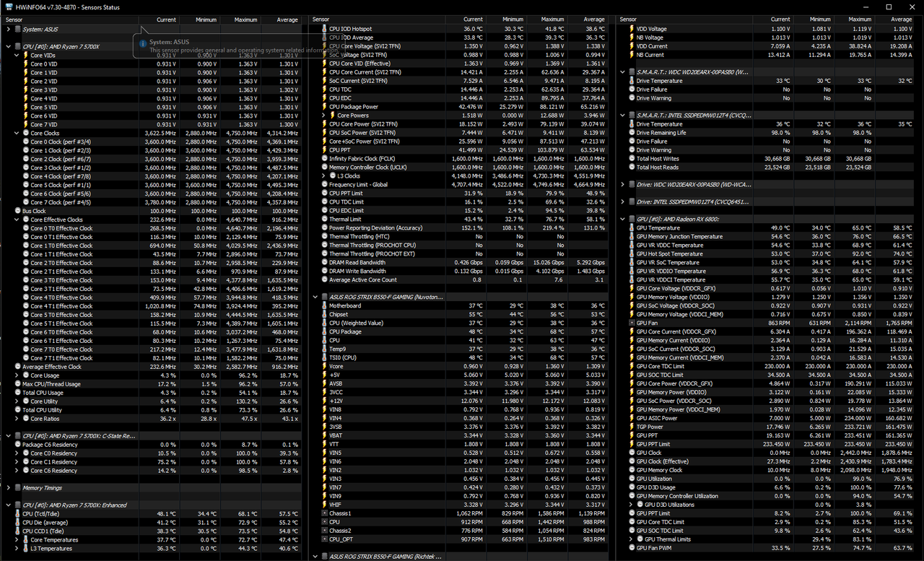Click the thermometer icon beside CPU IOD Hotspot
Screen dimensions: 924x561
point(324,30)
